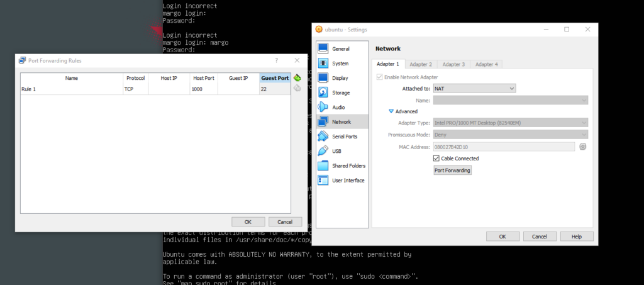The height and width of the screenshot is (285, 644).
Task: Switch to the Adapter 4 tab
Action: point(486,64)
